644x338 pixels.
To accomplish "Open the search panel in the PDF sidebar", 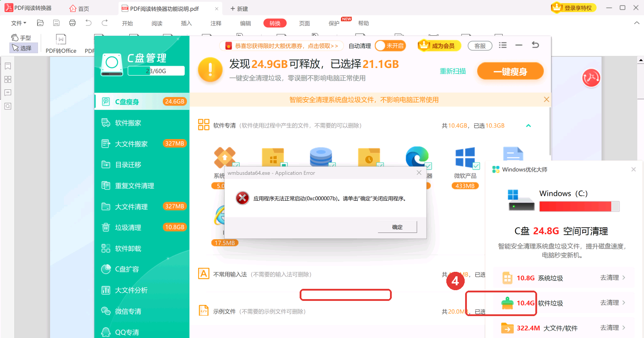I will (x=8, y=106).
